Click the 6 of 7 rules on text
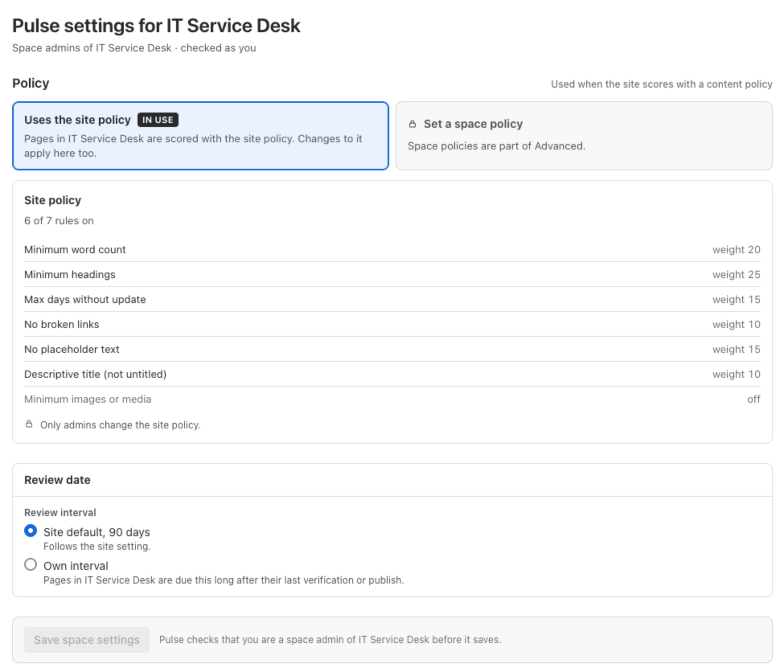Image resolution: width=784 pixels, height=672 pixels. (59, 221)
